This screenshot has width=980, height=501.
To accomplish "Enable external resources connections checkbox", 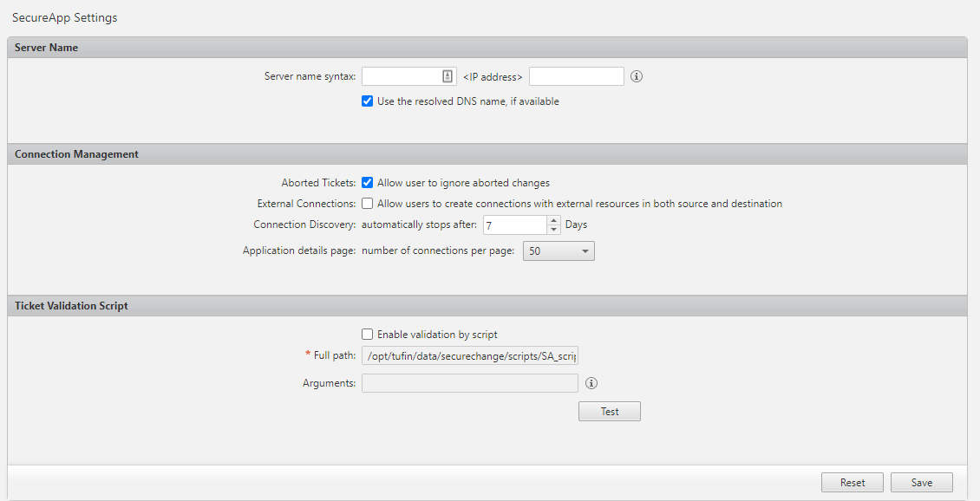I will coord(368,204).
